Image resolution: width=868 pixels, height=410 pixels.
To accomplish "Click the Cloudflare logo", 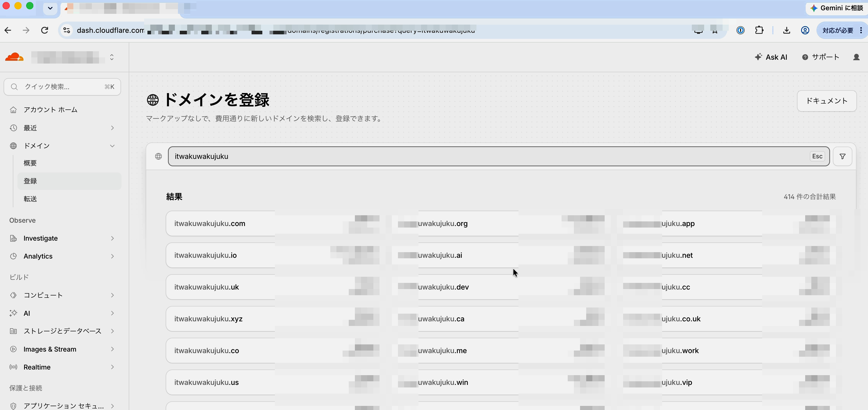I will click(x=14, y=57).
